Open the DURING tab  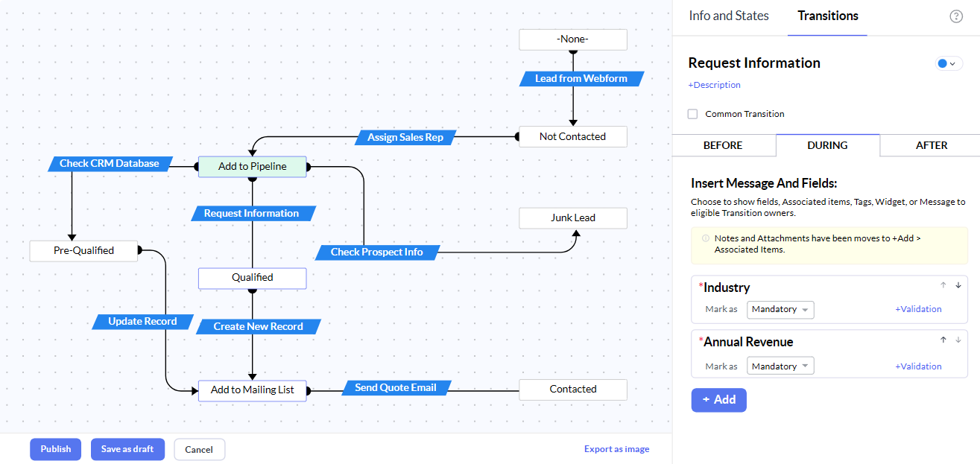pos(827,145)
